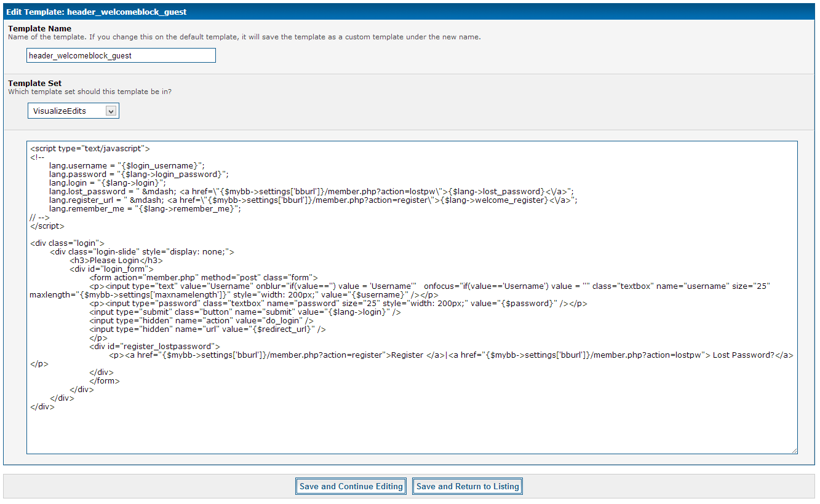
Task: Click the hidden input 'do_login' line
Action: (x=202, y=321)
